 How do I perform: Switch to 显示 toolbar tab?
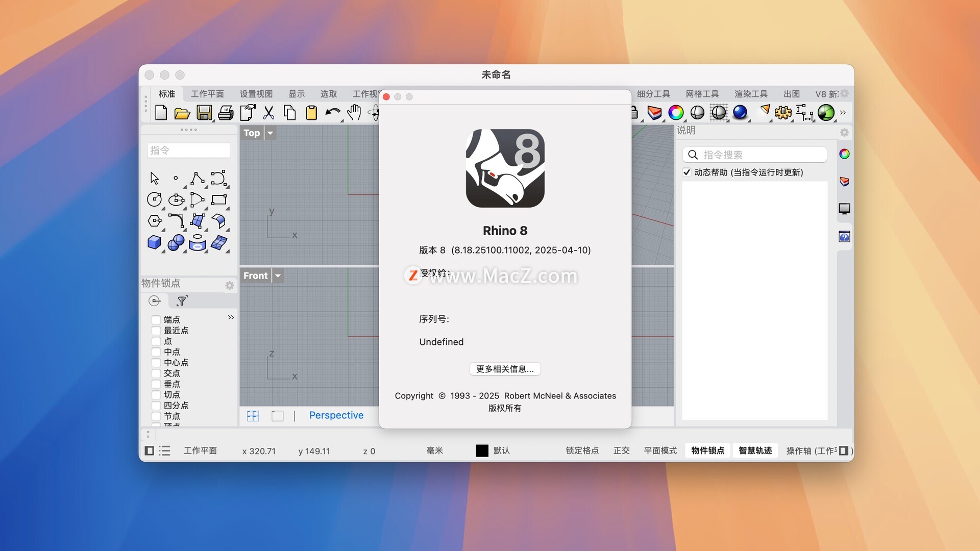(x=297, y=94)
